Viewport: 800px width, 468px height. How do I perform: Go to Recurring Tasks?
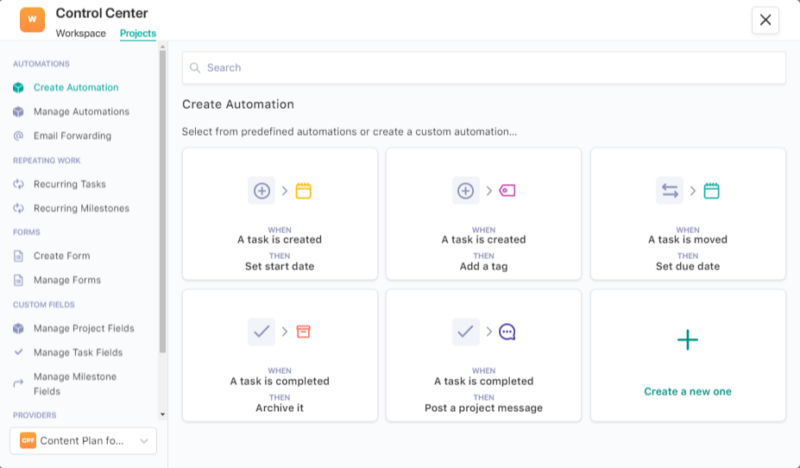coord(69,184)
